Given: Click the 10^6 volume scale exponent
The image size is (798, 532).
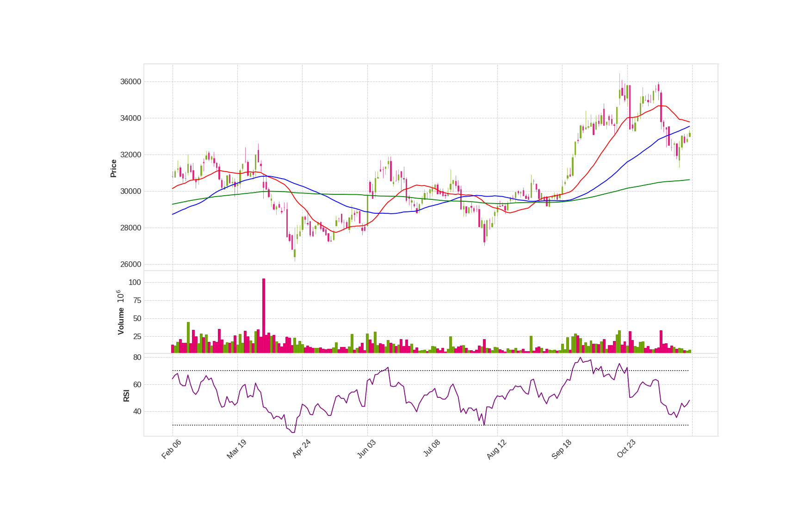Looking at the screenshot, I should click(120, 297).
